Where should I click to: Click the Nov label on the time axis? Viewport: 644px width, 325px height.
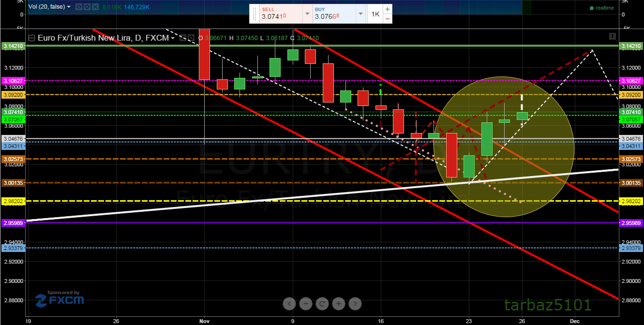pos(204,320)
